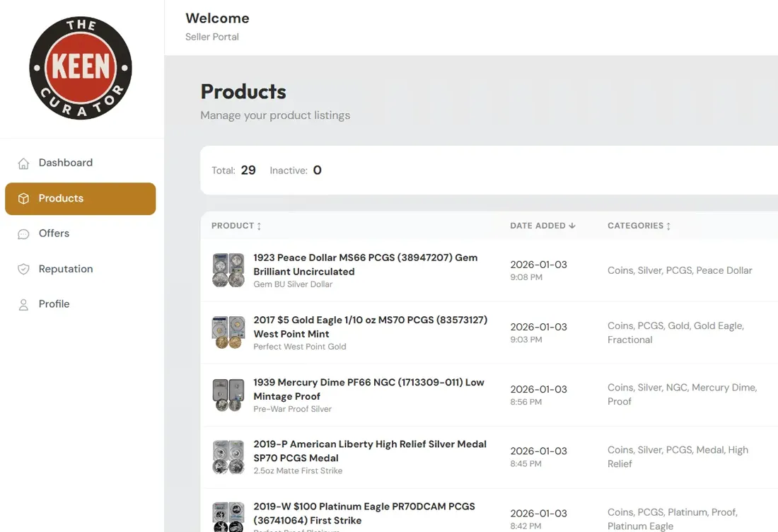Go to Offers in the sidebar
The width and height of the screenshot is (778, 532).
click(81, 233)
